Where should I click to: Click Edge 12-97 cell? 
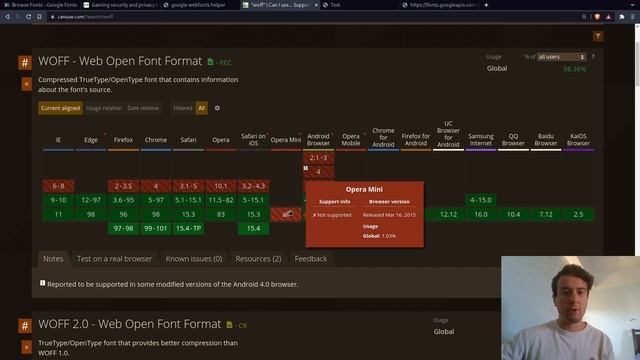91,200
